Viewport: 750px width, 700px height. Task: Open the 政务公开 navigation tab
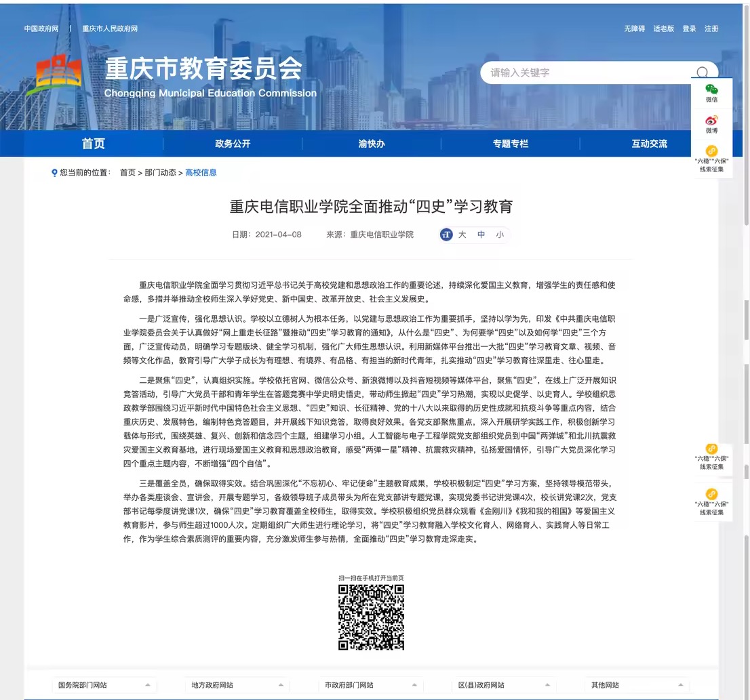click(233, 144)
